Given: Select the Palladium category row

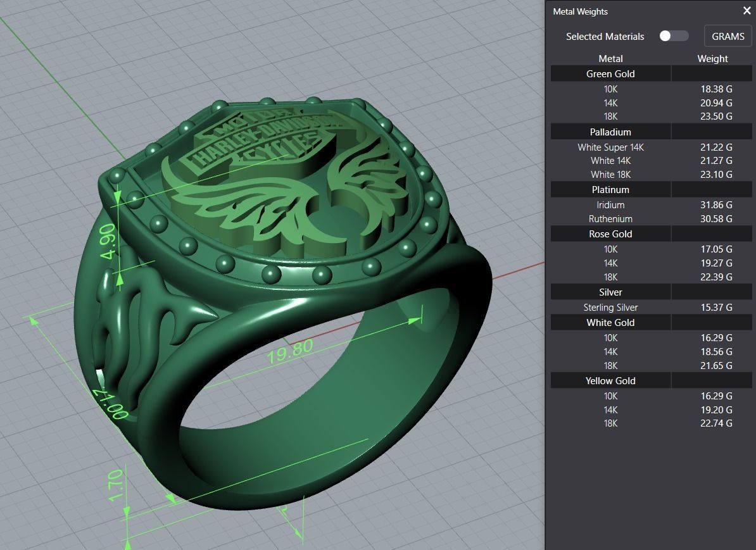Looking at the screenshot, I should pos(651,132).
